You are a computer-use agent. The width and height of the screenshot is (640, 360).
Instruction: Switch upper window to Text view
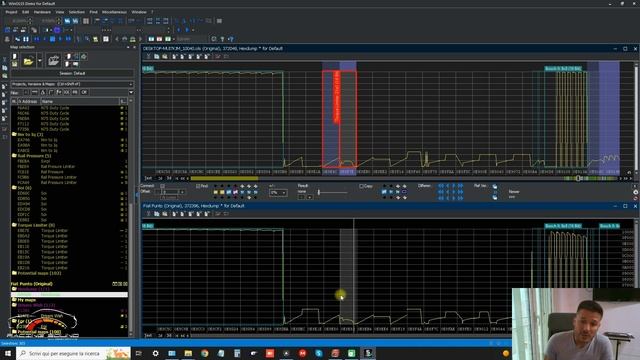149,178
